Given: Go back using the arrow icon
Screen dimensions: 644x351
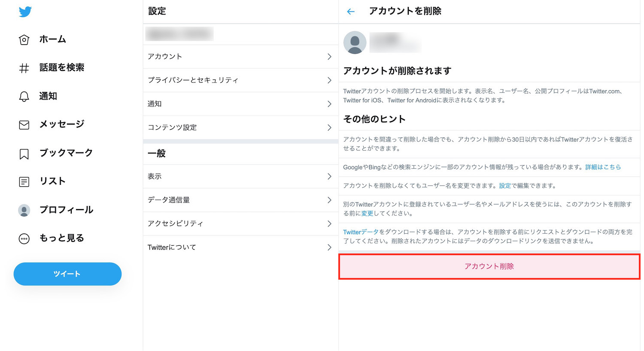Looking at the screenshot, I should click(351, 12).
